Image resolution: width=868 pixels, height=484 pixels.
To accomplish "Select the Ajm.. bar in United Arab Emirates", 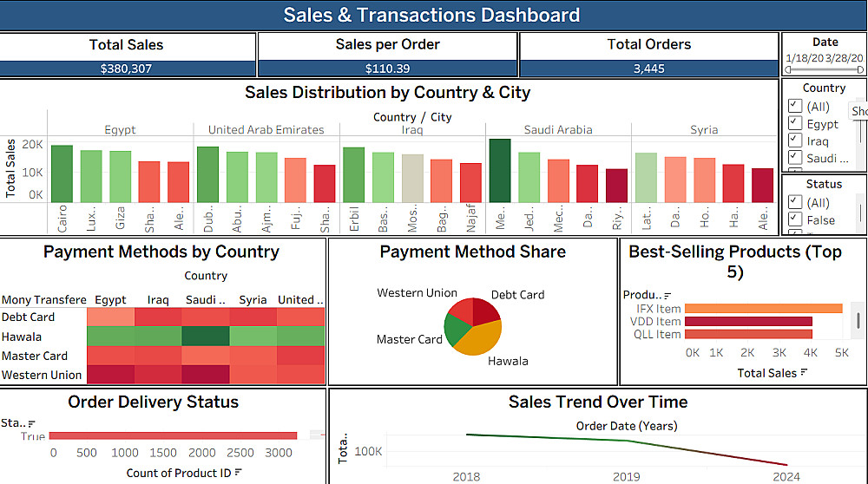I will tap(266, 178).
